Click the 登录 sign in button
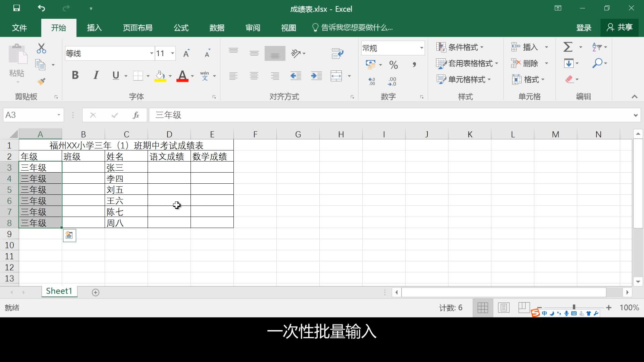This screenshot has height=362, width=644. pos(584,28)
